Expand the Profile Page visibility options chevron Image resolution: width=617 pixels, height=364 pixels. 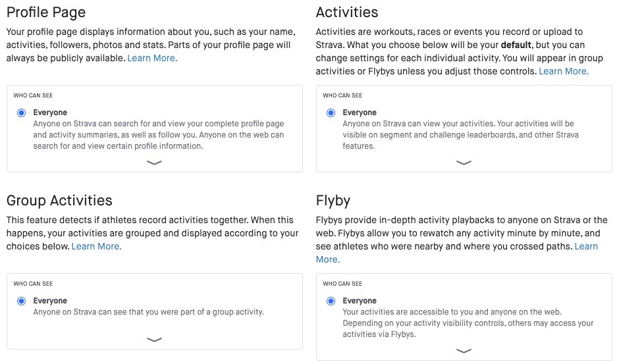[x=154, y=163]
